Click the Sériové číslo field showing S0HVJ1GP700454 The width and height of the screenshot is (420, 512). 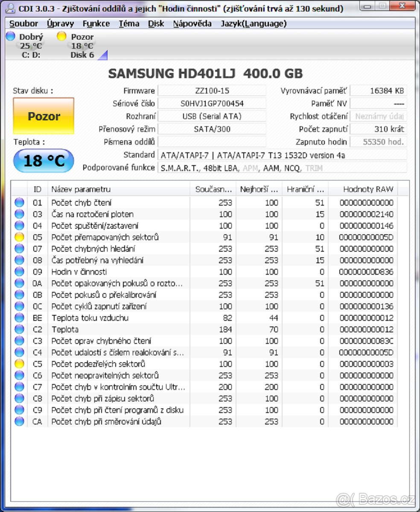tap(212, 103)
